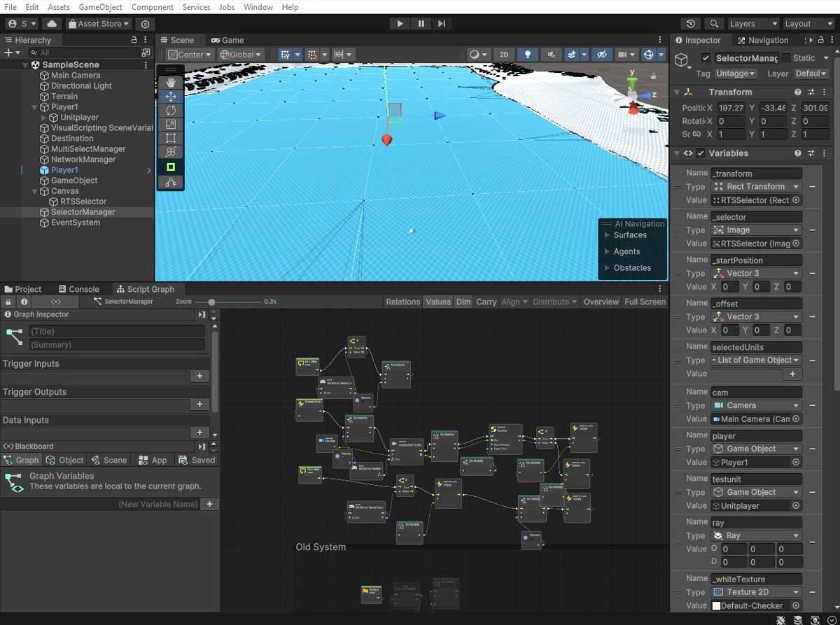Image resolution: width=840 pixels, height=625 pixels.
Task: Open the Tag dropdown showing Untagged
Action: click(x=735, y=73)
